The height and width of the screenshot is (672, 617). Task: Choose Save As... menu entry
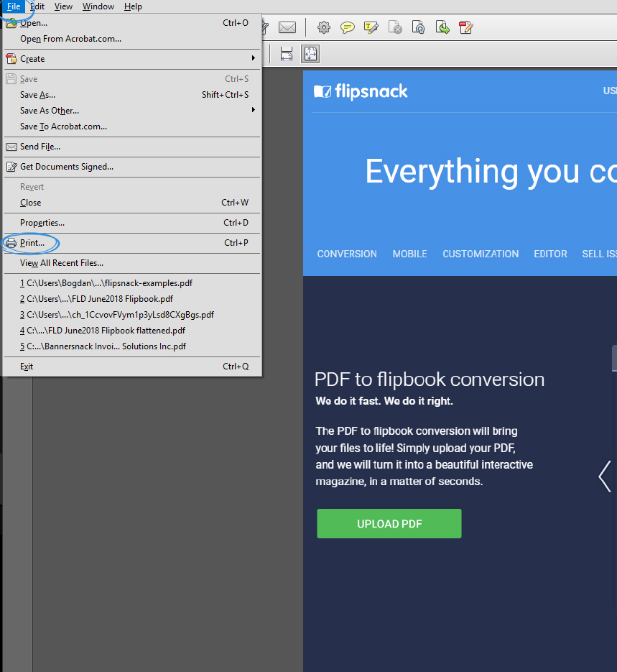pos(132,95)
